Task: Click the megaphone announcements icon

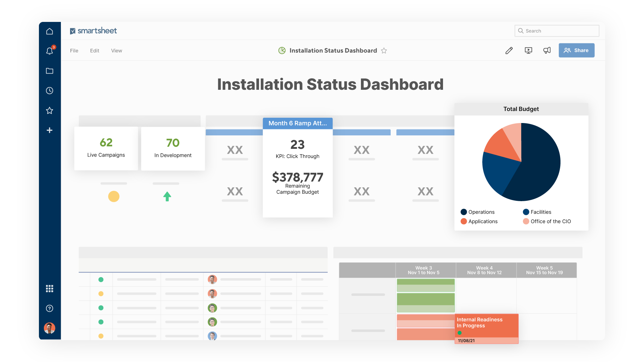Action: tap(547, 51)
